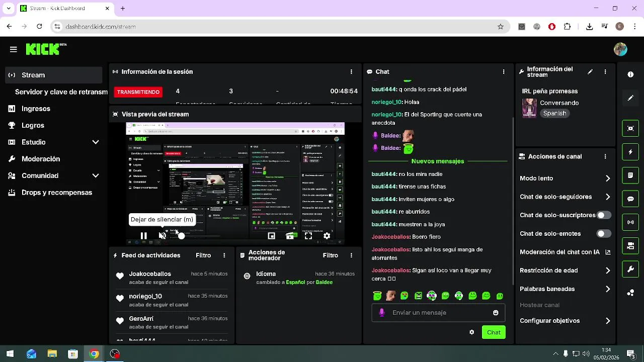Open activity feed Filtro dropdown
The width and height of the screenshot is (644, 362).
[203, 255]
